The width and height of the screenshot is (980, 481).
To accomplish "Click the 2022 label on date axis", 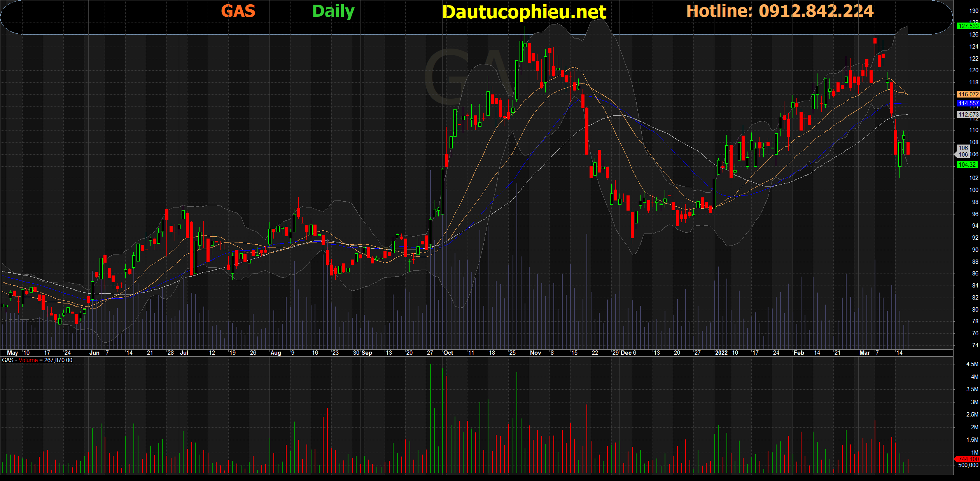I will tap(721, 353).
